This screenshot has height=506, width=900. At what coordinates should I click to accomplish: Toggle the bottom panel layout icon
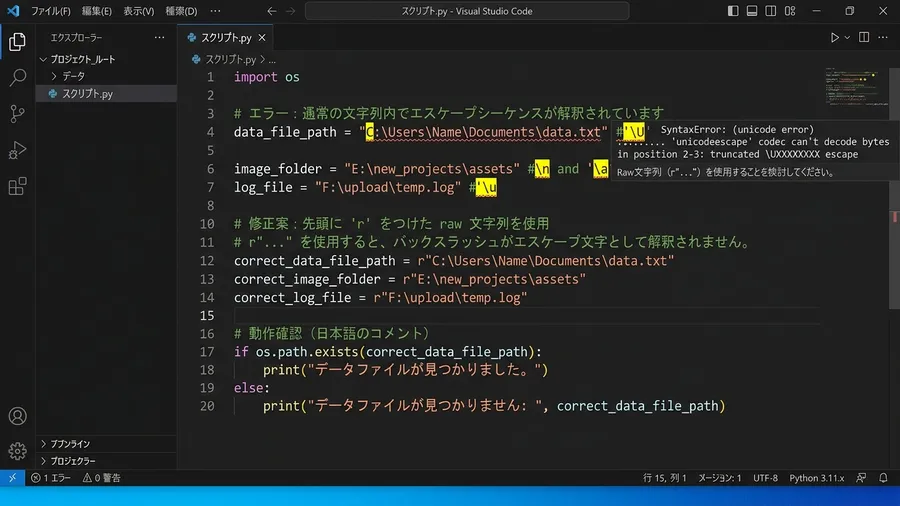tap(752, 11)
